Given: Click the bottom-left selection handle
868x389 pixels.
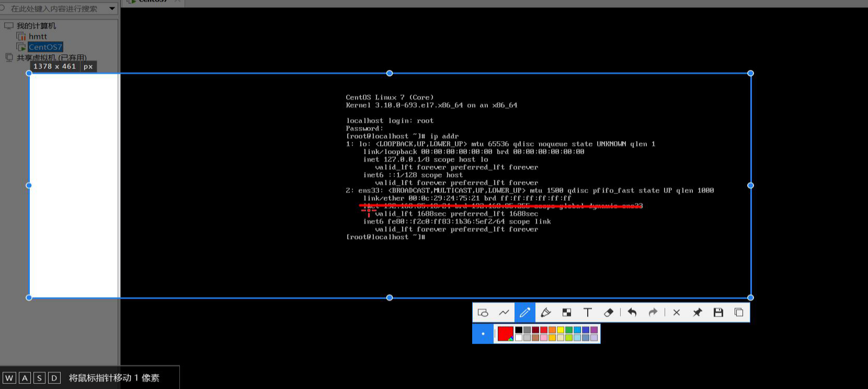Looking at the screenshot, I should pos(29,298).
